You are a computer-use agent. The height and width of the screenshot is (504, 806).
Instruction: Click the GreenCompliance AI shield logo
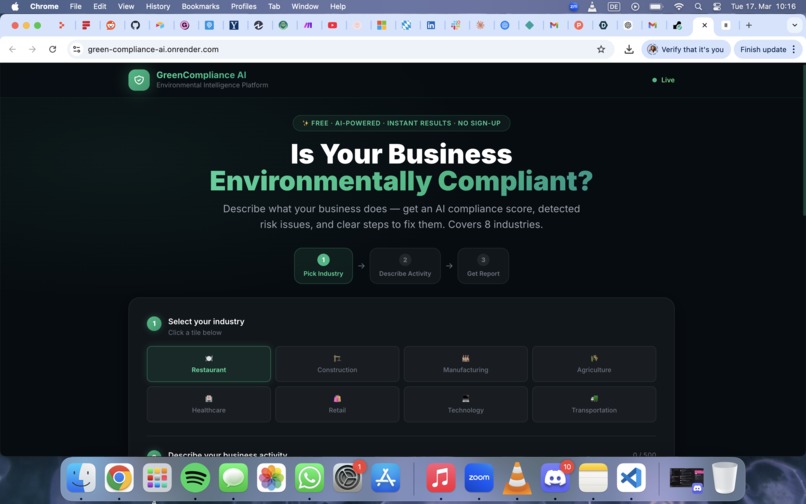tap(139, 80)
